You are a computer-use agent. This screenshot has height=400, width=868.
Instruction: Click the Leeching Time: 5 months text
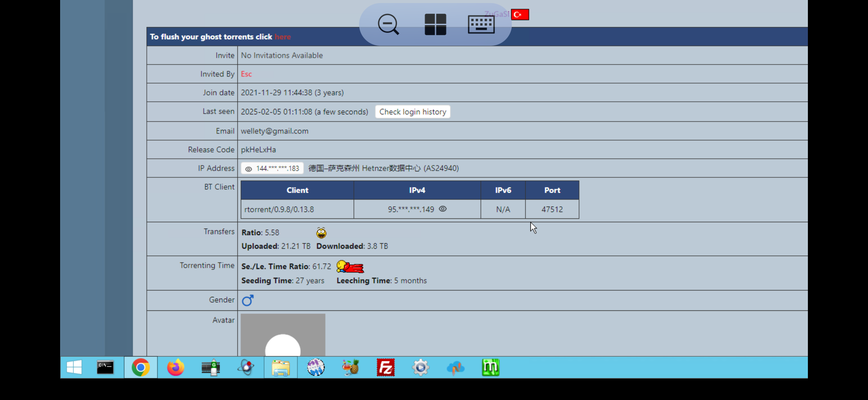[x=381, y=281]
